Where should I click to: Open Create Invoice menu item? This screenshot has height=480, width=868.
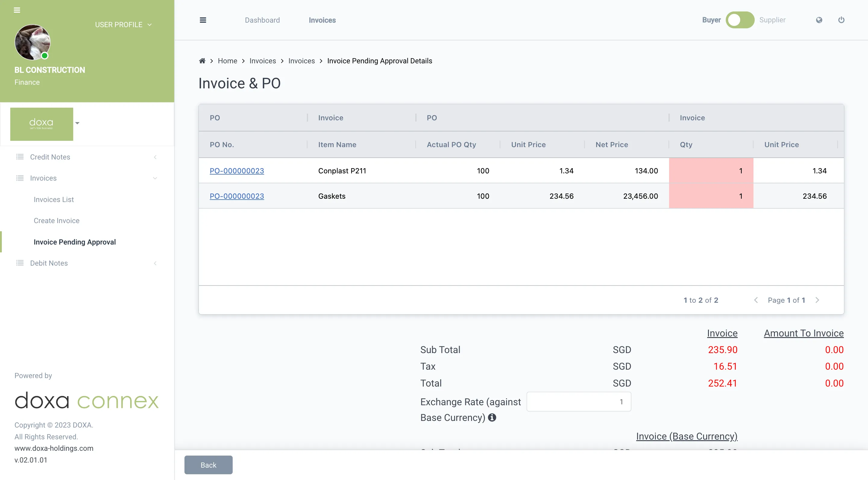point(57,220)
